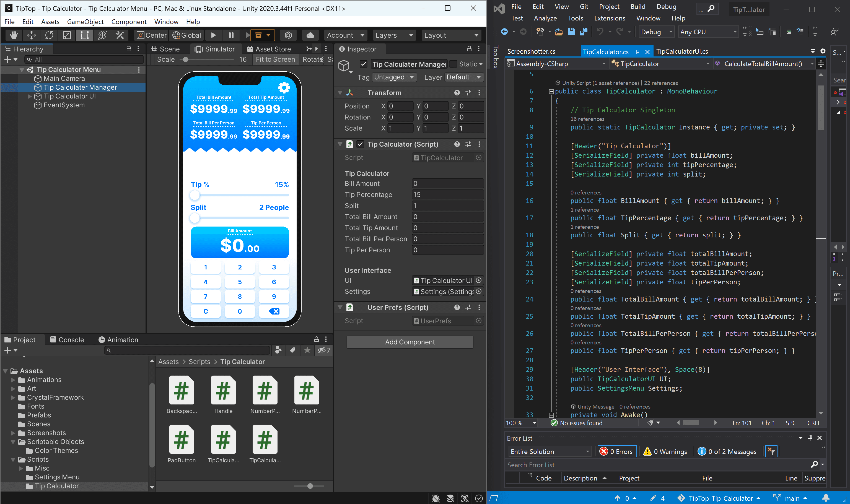Disable the Tip Calculator script checkbox
Image resolution: width=850 pixels, height=504 pixels.
tap(361, 144)
